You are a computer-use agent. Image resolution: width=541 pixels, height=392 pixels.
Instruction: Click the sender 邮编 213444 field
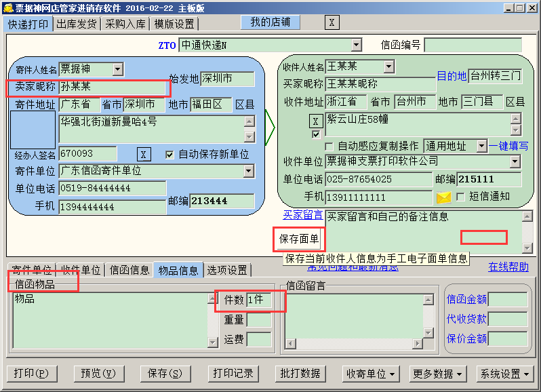coord(222,201)
